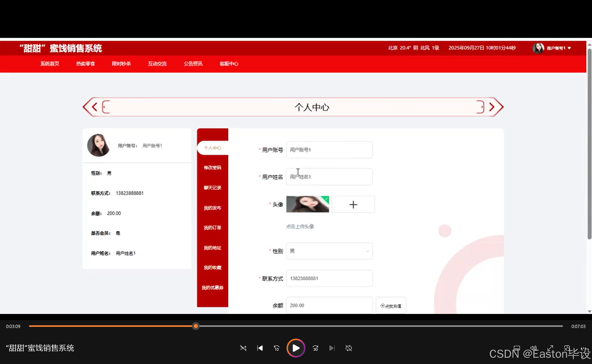Screen dimensions: 592x364
Task: Click the scrollbar down arrow of the page
Action: point(589,311)
